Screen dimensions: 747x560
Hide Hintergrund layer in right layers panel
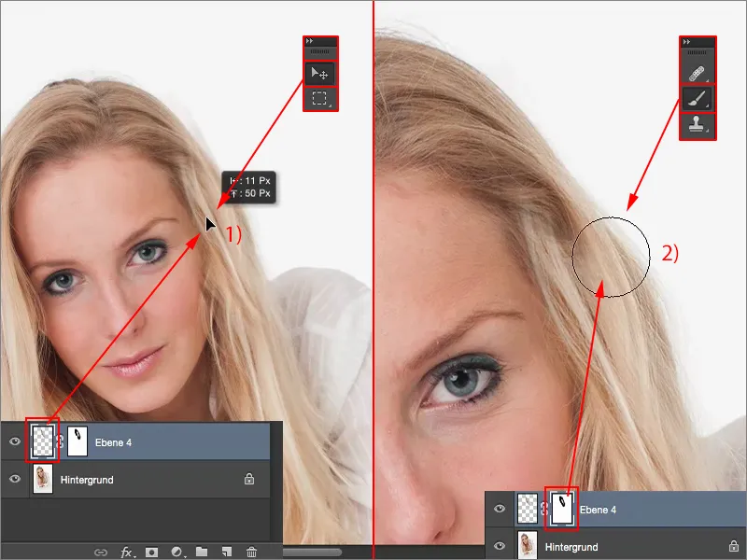[500, 546]
